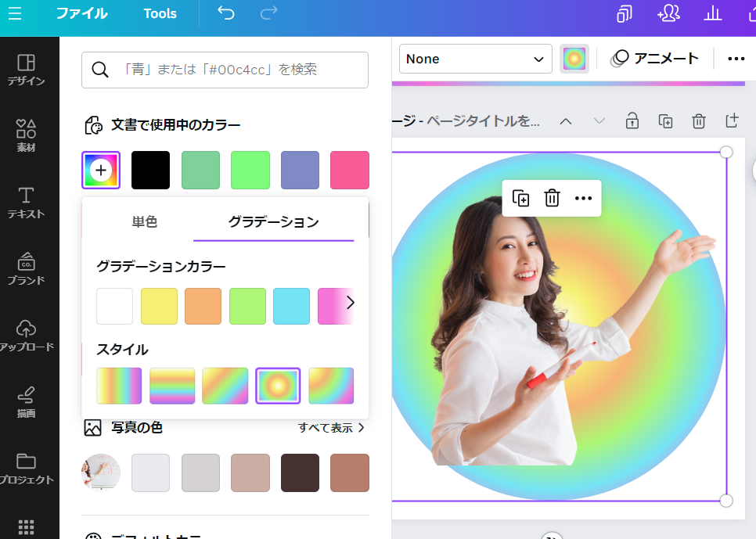Image resolution: width=756 pixels, height=539 pixels.
Task: Lock the page
Action: tap(632, 121)
